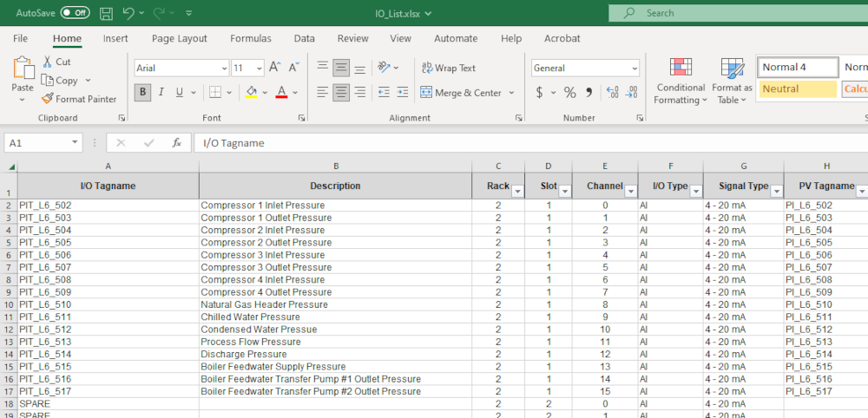
Task: Apply the red Font Color A
Action: coord(282,92)
